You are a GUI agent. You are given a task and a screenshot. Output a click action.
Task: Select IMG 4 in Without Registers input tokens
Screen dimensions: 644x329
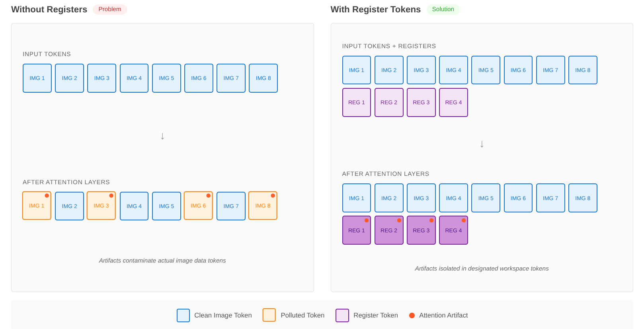coord(134,78)
